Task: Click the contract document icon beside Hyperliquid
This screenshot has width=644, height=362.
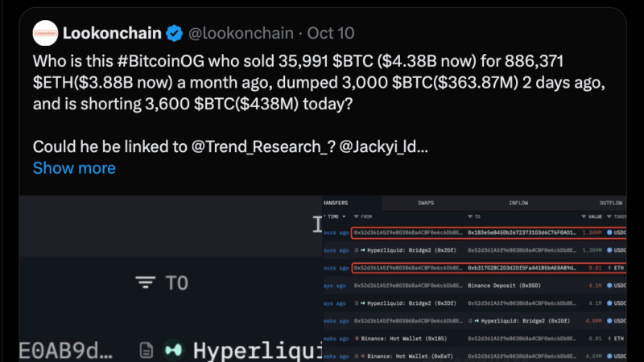Action: coord(146,350)
